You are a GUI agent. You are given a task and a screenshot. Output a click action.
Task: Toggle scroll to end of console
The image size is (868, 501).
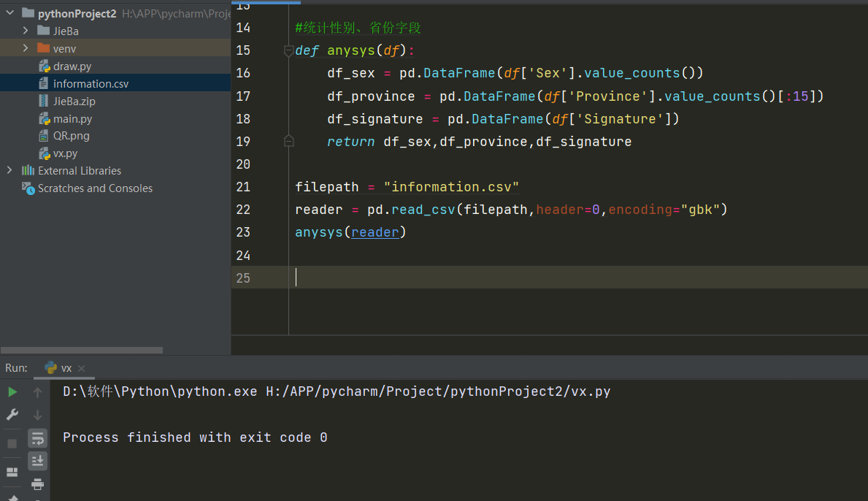pos(37,461)
